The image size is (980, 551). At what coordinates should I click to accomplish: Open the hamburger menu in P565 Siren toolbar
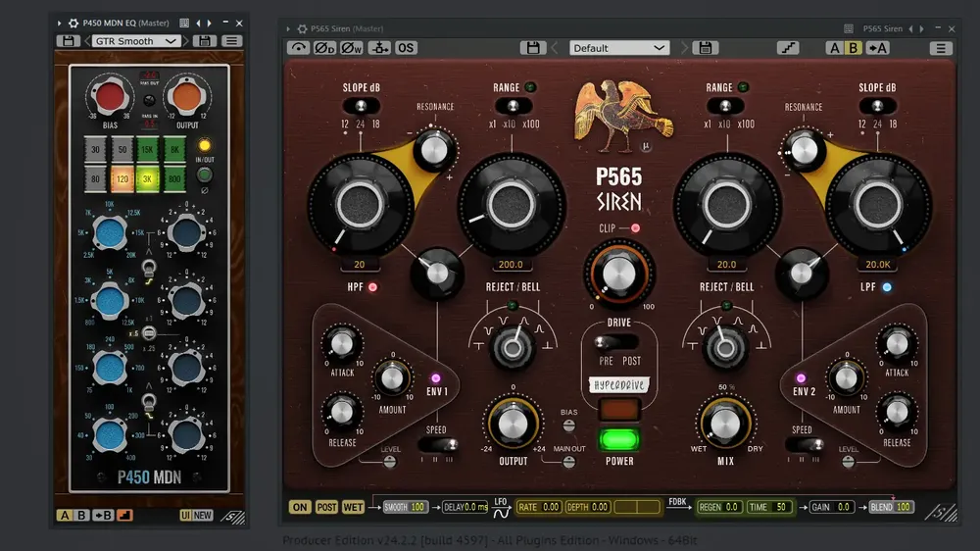pyautogui.click(x=941, y=48)
